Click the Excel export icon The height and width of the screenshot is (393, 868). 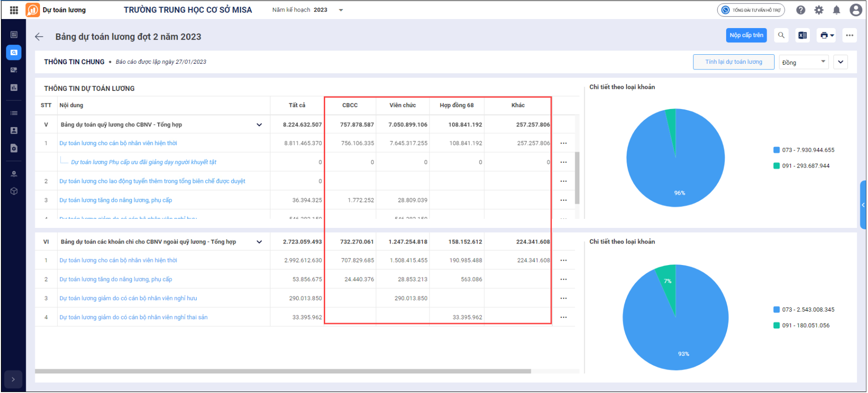(x=802, y=35)
